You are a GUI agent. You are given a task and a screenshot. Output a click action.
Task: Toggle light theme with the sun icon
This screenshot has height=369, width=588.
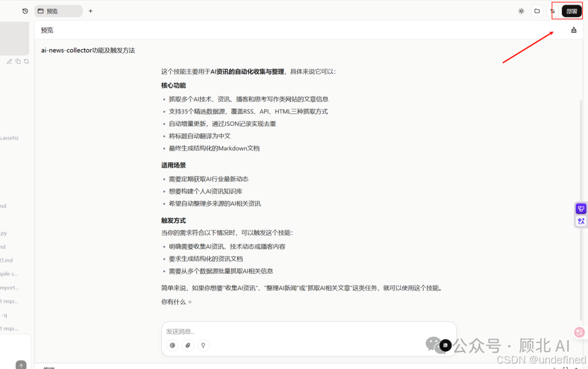tap(521, 10)
